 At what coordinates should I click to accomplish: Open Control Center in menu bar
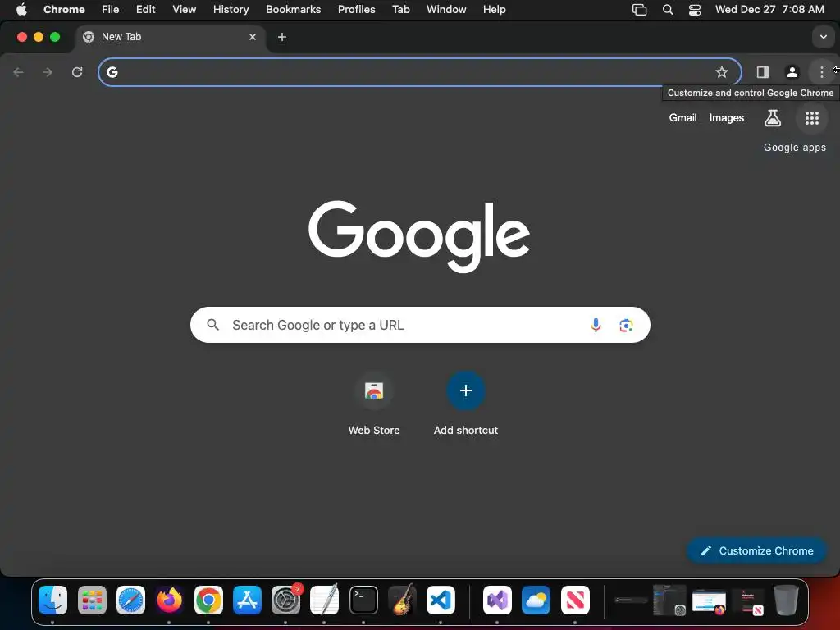click(x=694, y=10)
